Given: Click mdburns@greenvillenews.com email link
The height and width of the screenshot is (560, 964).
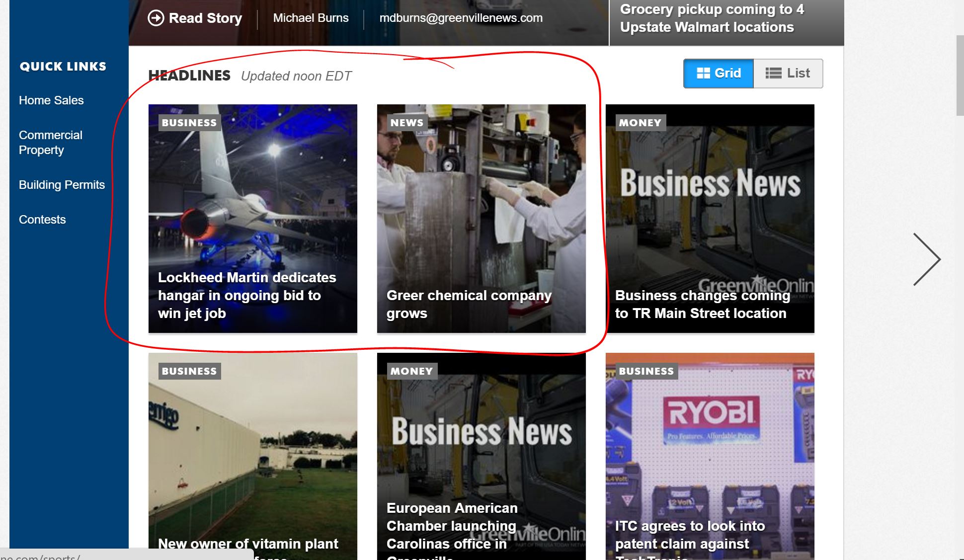Looking at the screenshot, I should (x=461, y=18).
